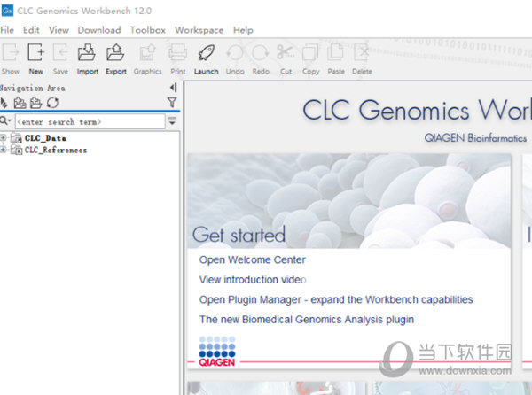Collapse the Navigation Area panel arrow
The image size is (532, 395).
[x=174, y=88]
